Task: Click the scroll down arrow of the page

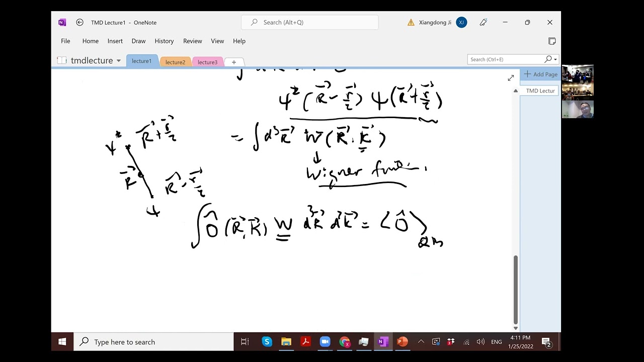Action: pyautogui.click(x=515, y=328)
